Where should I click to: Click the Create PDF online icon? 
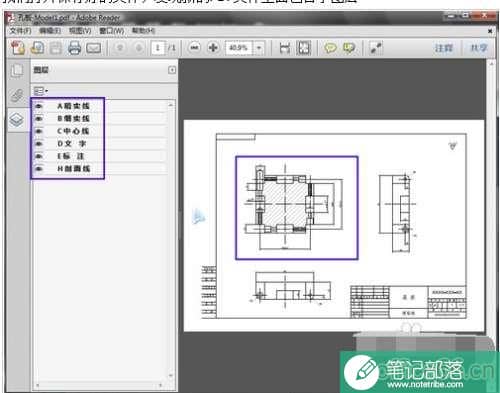tap(18, 48)
